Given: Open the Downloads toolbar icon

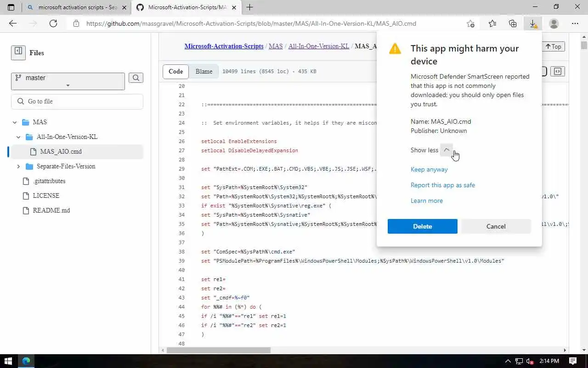Looking at the screenshot, I should [533, 23].
